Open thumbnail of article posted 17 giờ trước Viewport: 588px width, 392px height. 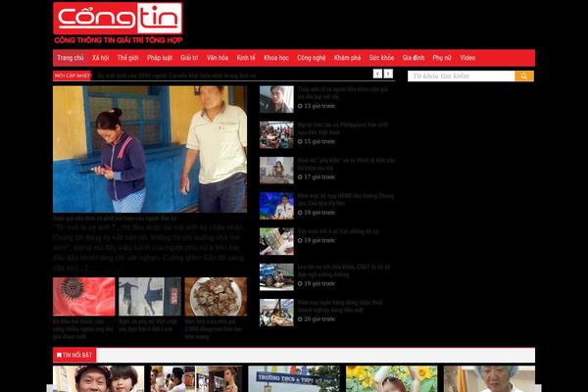(x=276, y=171)
